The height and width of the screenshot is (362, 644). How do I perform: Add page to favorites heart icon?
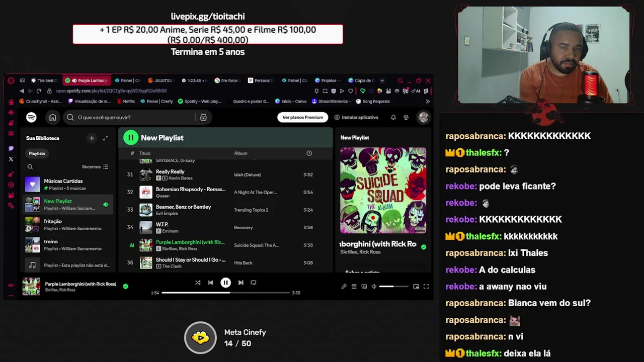(x=351, y=91)
